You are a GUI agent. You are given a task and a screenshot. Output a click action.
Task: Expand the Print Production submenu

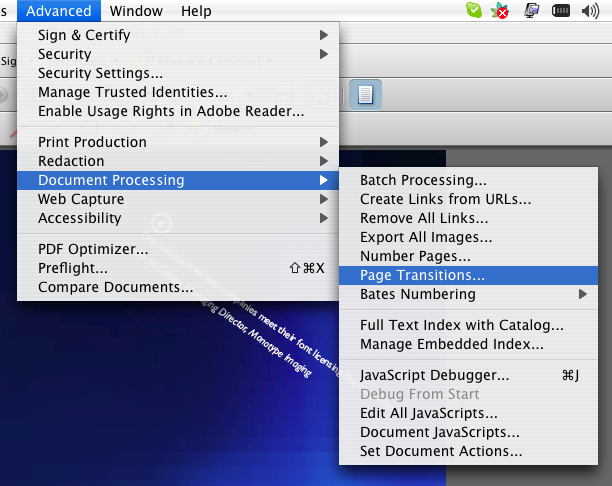(x=178, y=142)
